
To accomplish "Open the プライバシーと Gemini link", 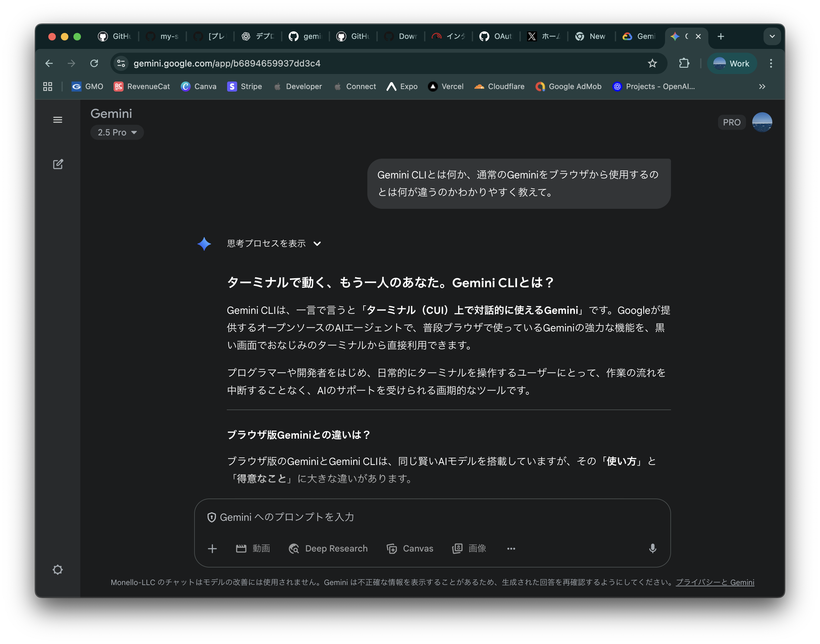I will pos(715,582).
